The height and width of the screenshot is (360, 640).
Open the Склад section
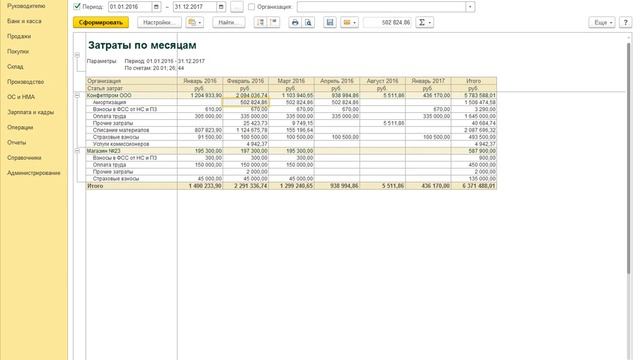coord(15,67)
